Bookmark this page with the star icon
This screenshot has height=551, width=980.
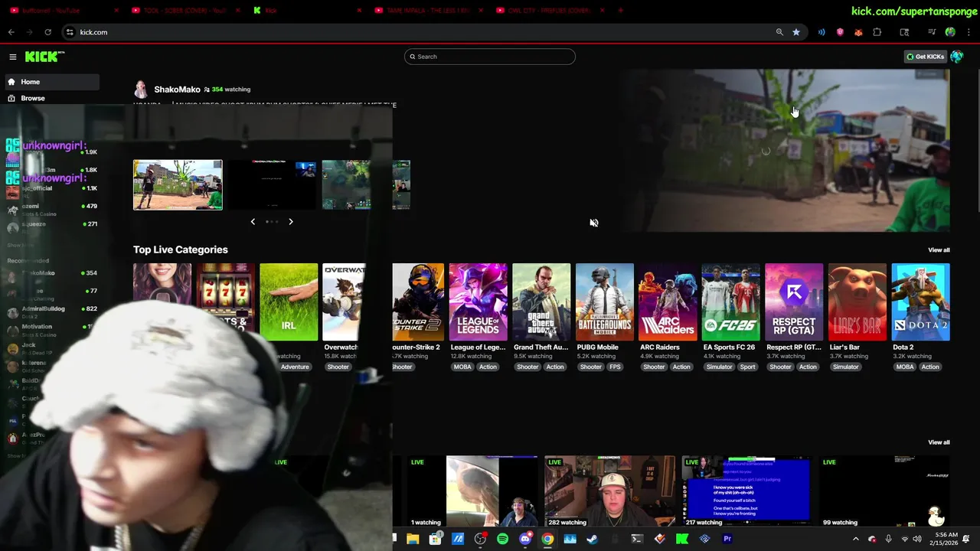point(796,32)
